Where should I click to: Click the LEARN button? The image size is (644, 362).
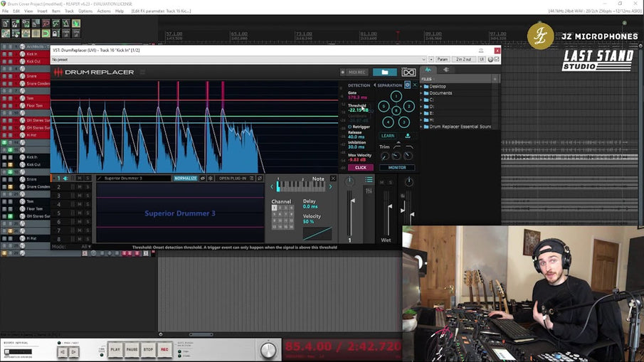(388, 135)
